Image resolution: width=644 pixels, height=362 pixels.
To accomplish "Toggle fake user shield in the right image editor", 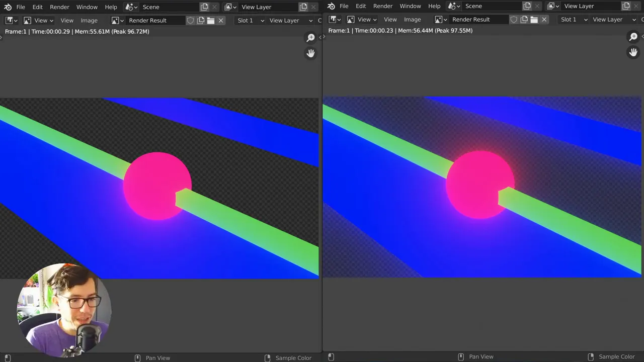I will pos(514,20).
